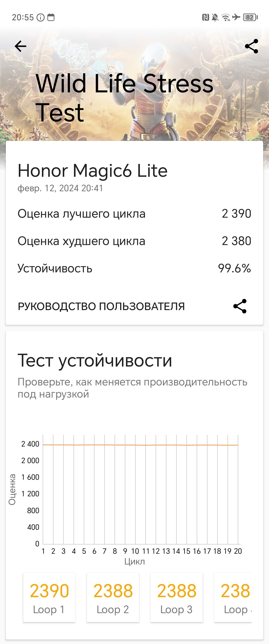Select the partially visible Loop 4 card

[x=233, y=597]
